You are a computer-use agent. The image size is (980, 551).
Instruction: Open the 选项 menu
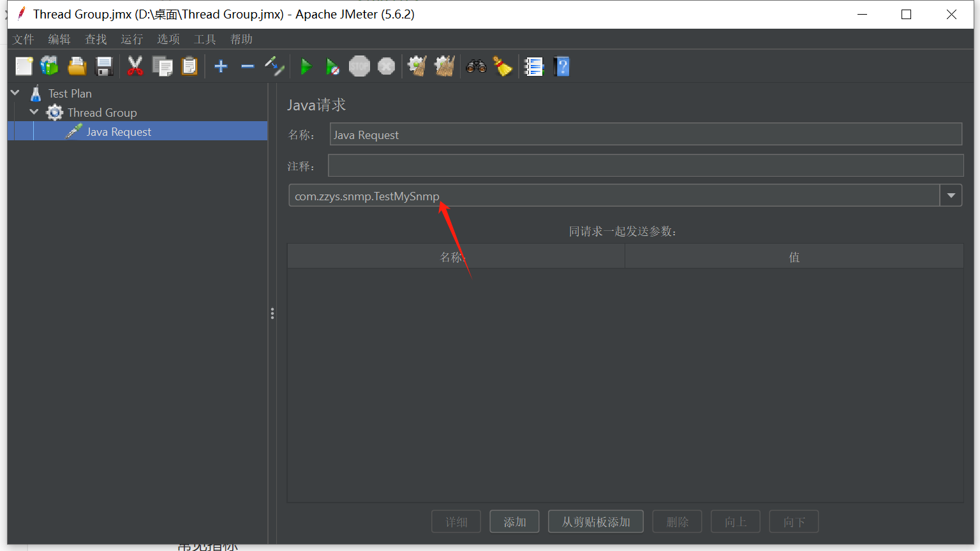point(168,40)
